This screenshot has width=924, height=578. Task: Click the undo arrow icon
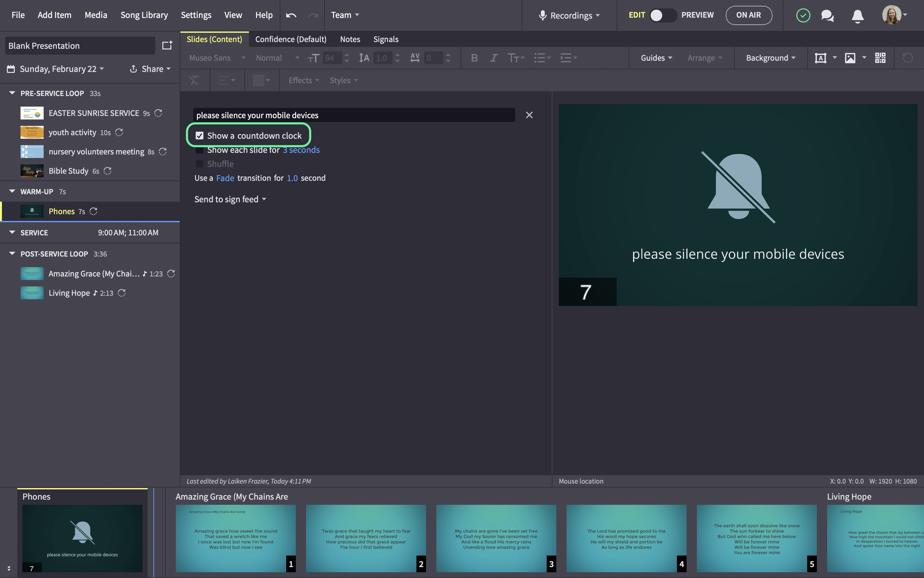[x=291, y=15]
